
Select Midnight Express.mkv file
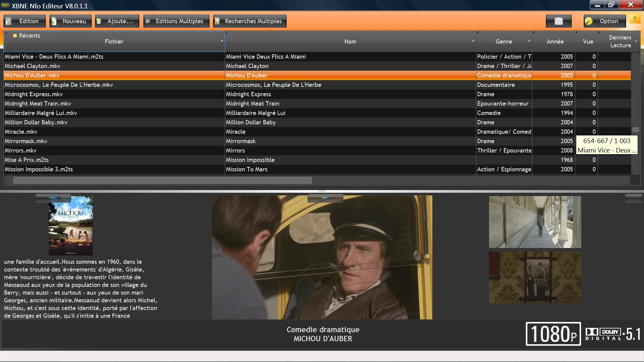[x=114, y=94]
